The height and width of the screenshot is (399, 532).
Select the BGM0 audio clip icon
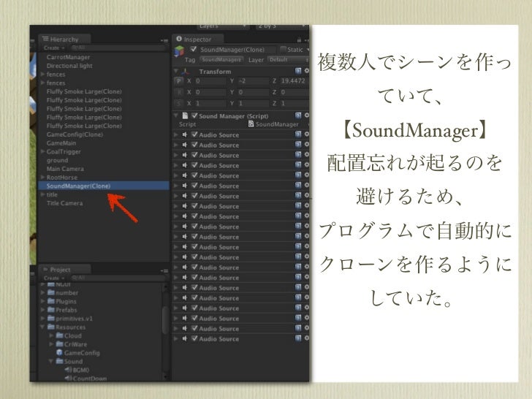(x=68, y=370)
